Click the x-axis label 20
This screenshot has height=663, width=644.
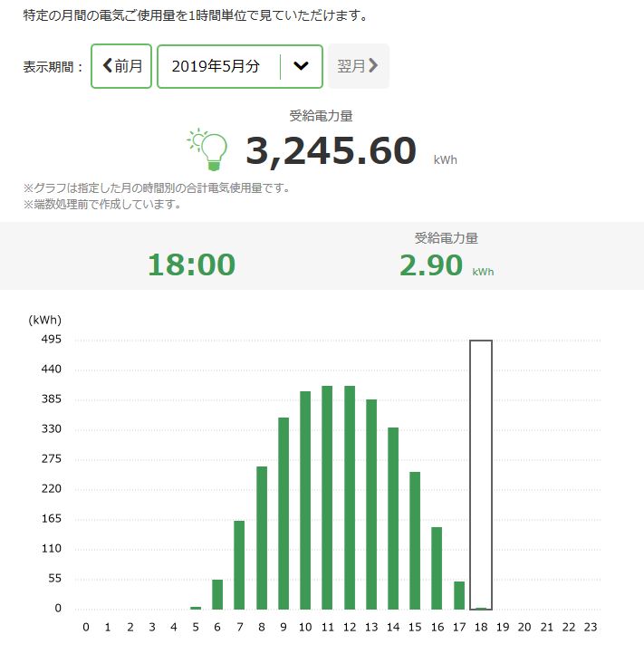tap(524, 627)
